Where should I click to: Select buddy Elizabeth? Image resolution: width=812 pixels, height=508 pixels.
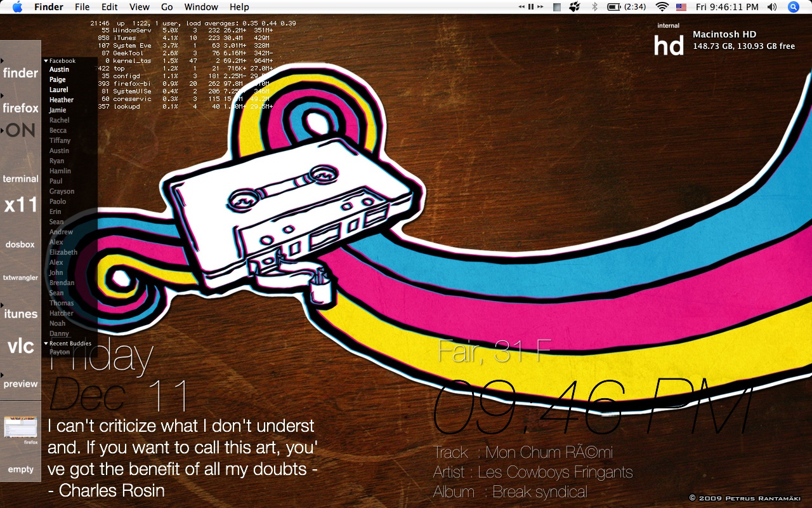coord(63,253)
